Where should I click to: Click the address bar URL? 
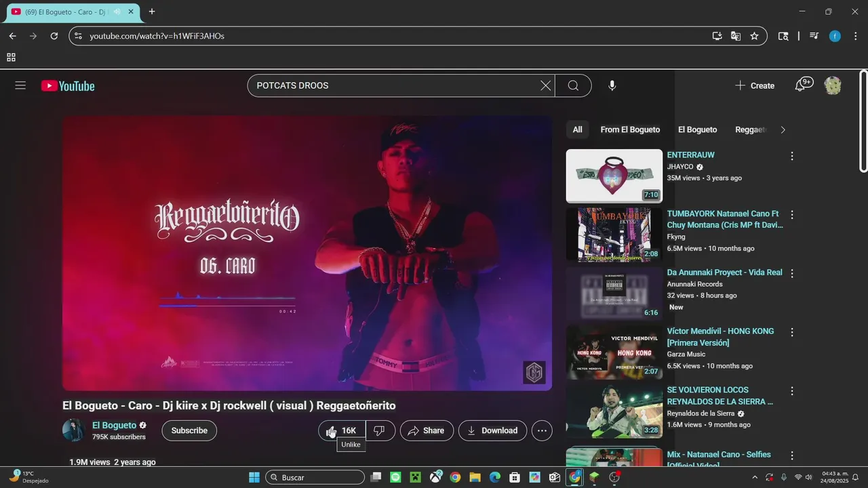pyautogui.click(x=157, y=36)
